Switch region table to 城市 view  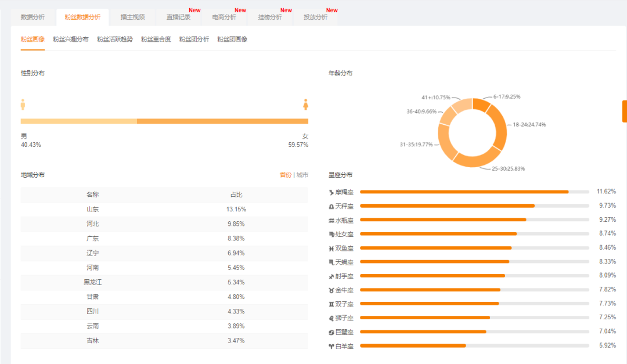point(302,175)
